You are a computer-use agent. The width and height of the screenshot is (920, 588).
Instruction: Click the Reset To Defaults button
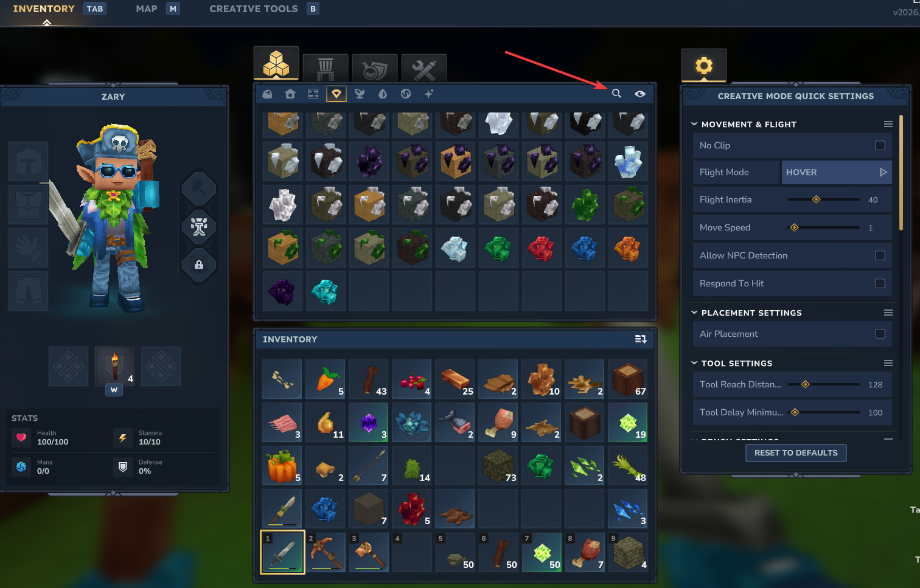click(x=796, y=453)
